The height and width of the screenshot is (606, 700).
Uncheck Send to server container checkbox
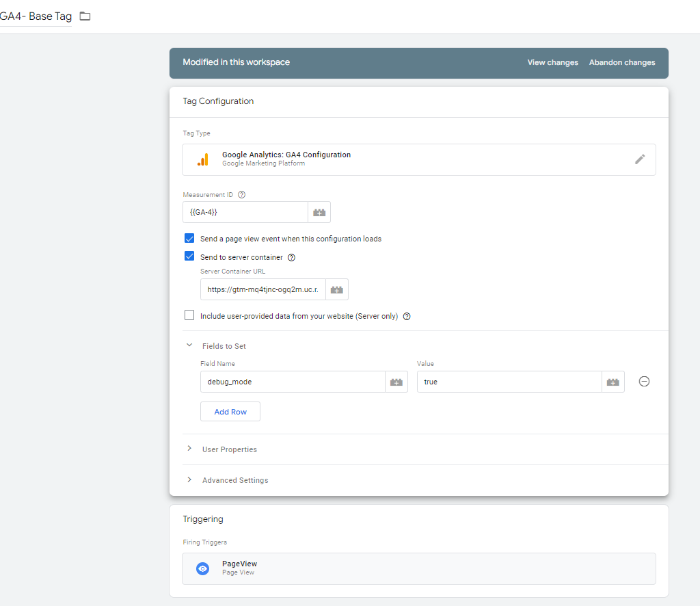[189, 256]
